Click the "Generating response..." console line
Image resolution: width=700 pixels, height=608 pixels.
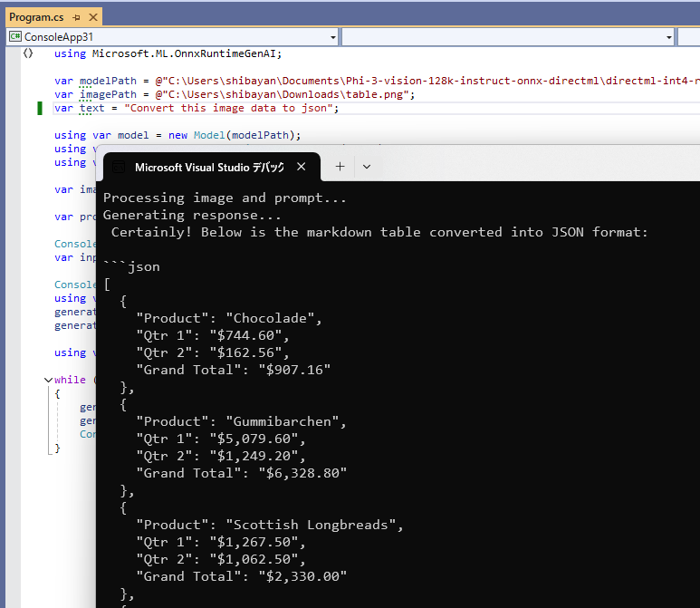[x=192, y=216]
